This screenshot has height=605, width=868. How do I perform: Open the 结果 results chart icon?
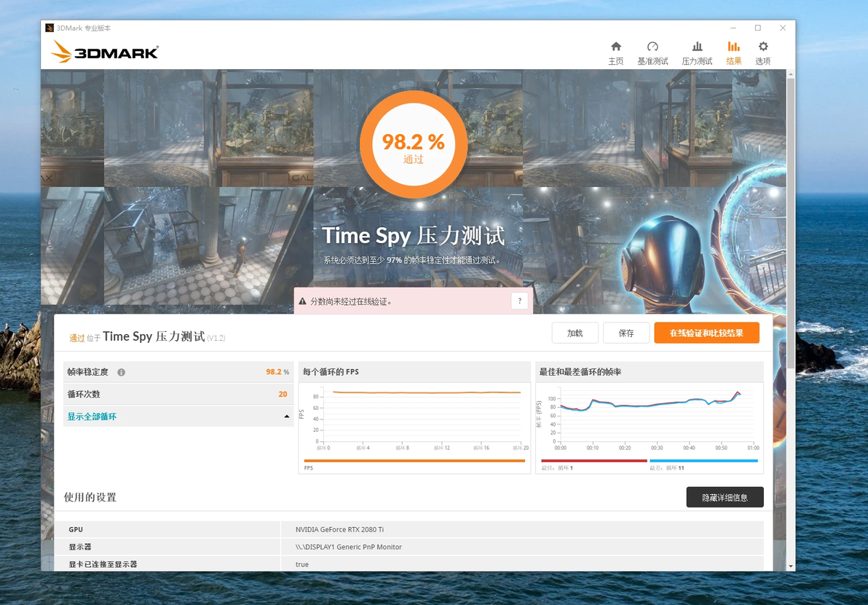(733, 53)
